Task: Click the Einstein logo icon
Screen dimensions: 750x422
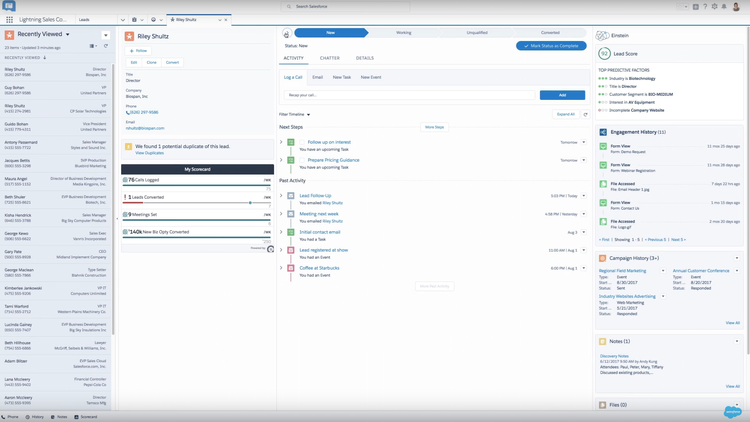Action: click(x=602, y=35)
